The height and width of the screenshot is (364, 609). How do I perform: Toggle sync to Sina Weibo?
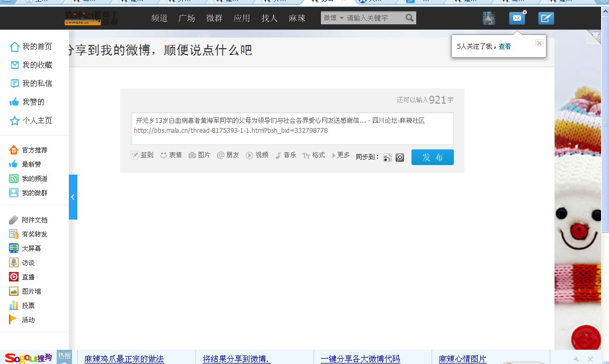[x=388, y=157]
